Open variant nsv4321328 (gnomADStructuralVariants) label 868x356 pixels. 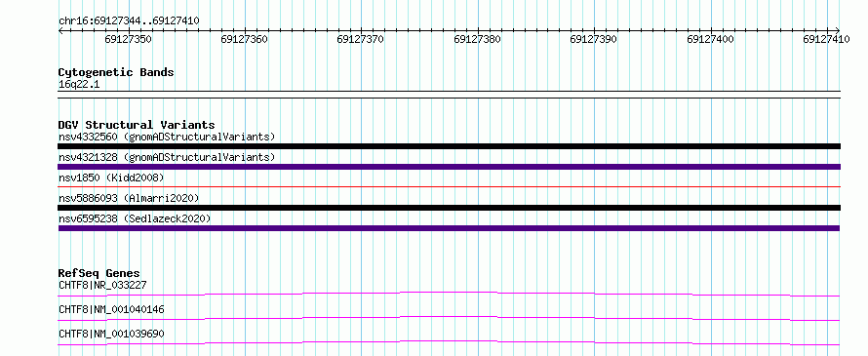(167, 157)
